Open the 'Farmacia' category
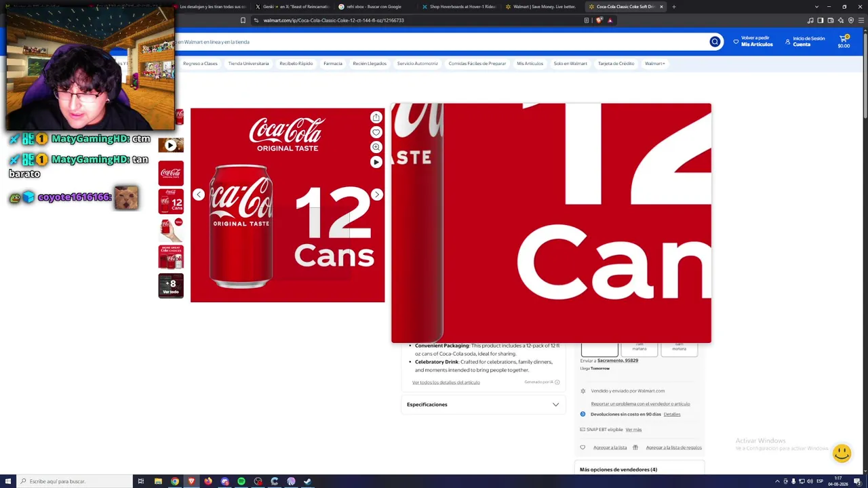 click(x=333, y=64)
